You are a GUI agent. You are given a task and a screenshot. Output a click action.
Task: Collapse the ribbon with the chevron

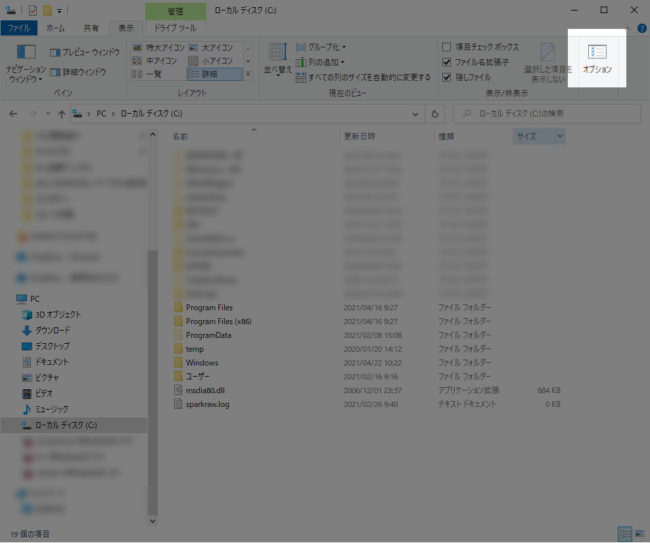(x=628, y=28)
